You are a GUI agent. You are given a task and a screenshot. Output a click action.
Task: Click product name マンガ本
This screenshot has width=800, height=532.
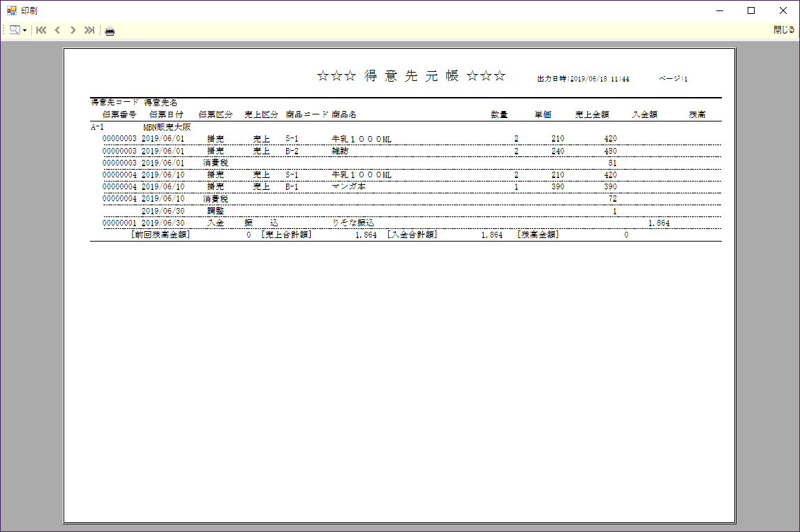(349, 186)
